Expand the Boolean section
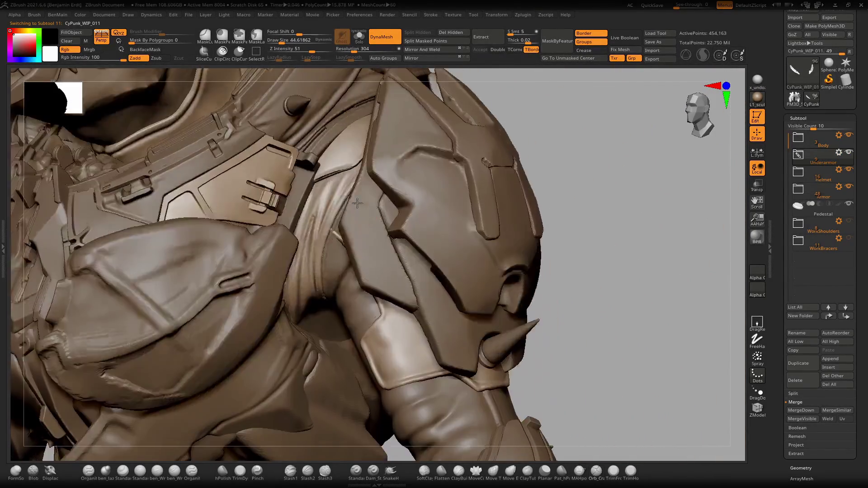The width and height of the screenshot is (868, 488). (x=797, y=427)
